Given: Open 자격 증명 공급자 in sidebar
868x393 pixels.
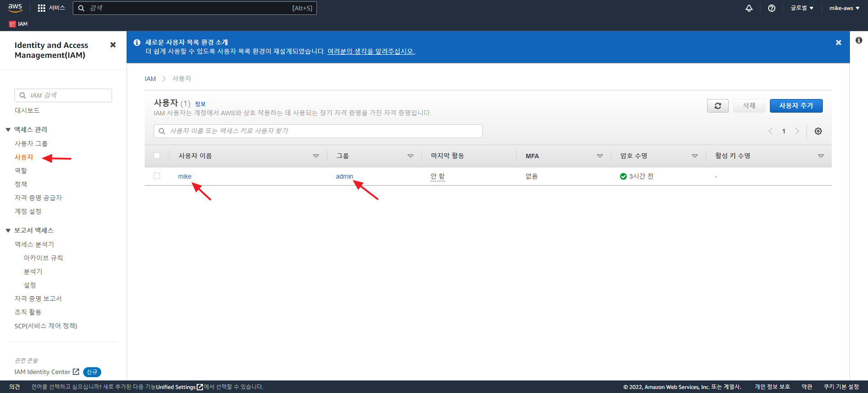Looking at the screenshot, I should point(38,198).
